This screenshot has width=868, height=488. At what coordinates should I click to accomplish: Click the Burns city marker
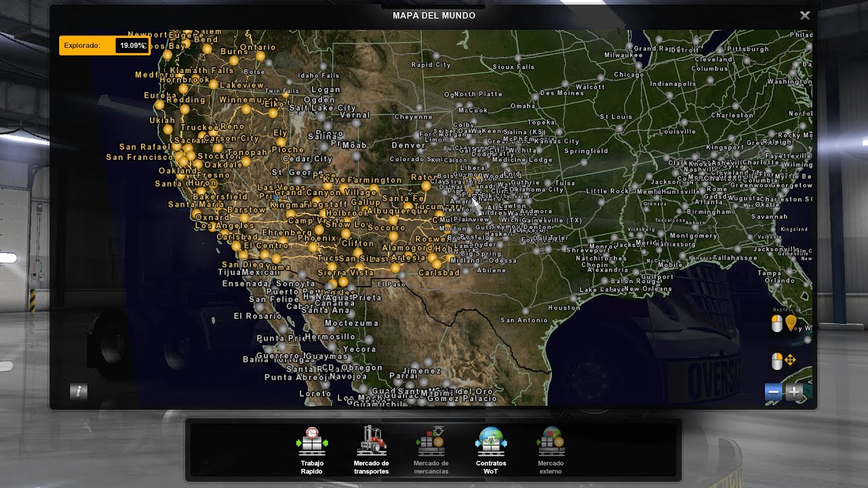(x=234, y=60)
